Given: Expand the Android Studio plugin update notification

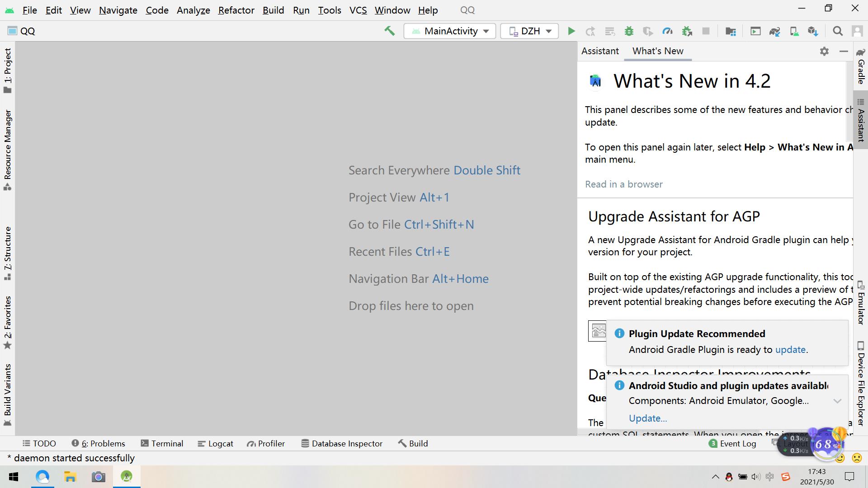Looking at the screenshot, I should coord(837,400).
